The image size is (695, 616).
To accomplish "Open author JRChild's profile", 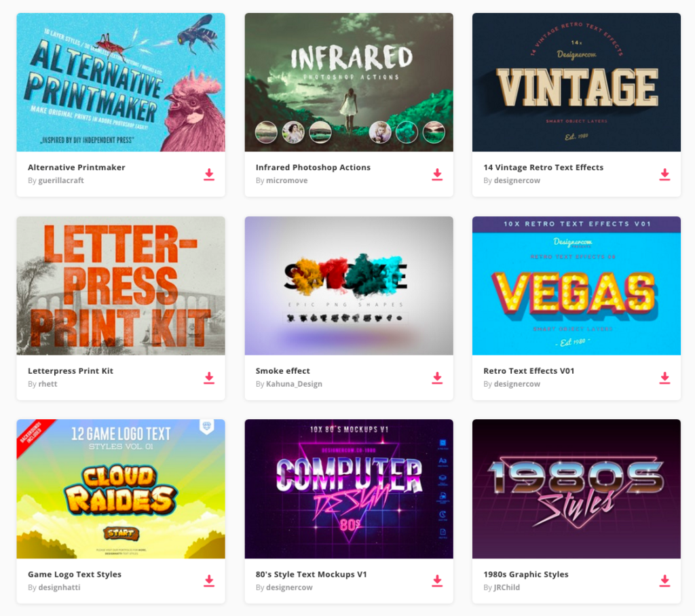I will tap(506, 588).
